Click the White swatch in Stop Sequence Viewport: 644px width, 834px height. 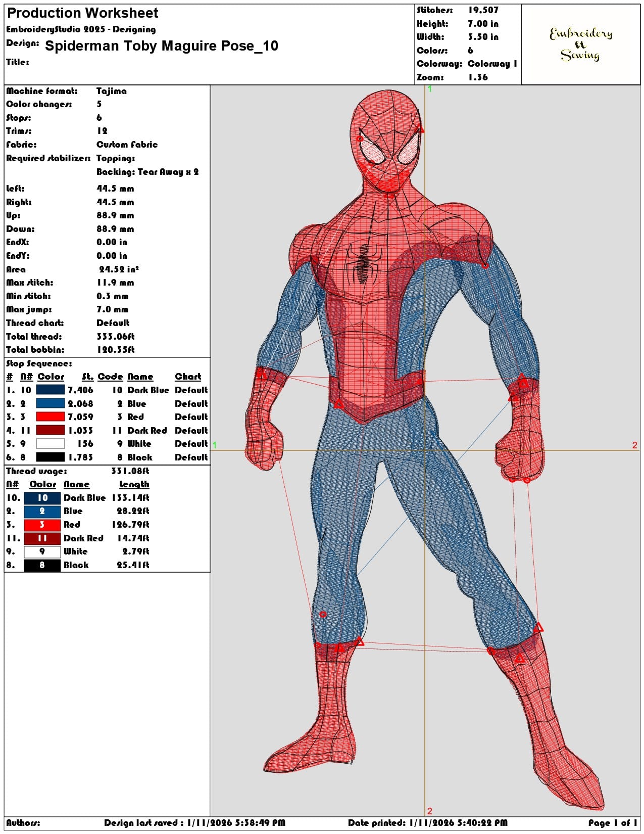click(x=51, y=443)
